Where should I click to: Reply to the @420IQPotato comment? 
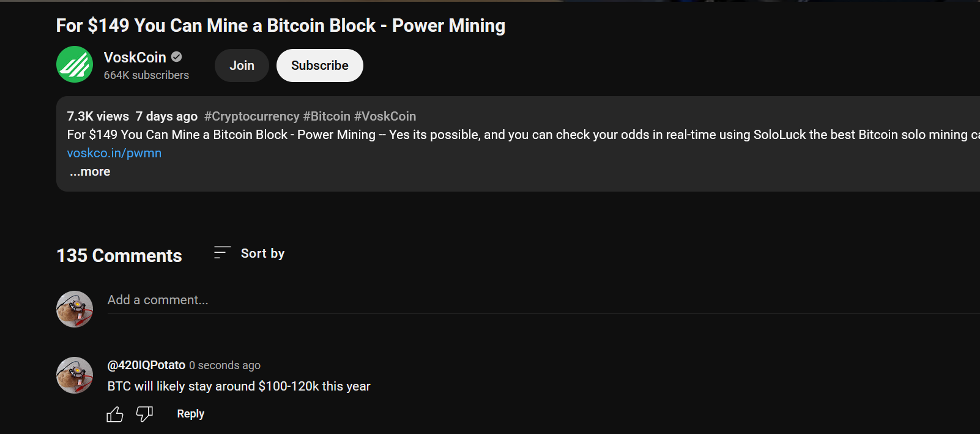pos(191,414)
